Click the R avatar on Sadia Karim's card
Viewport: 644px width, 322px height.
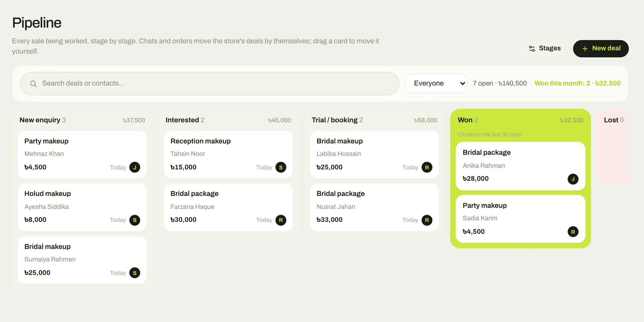(573, 232)
